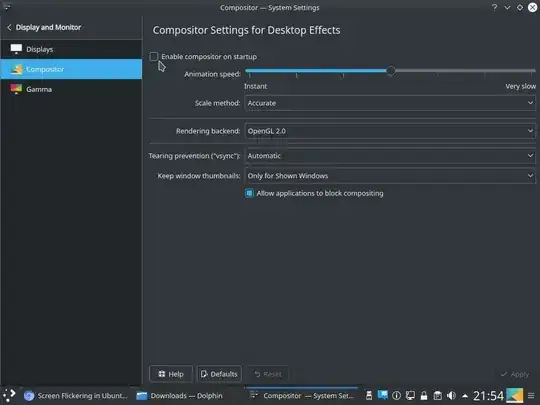Untick Allow applications to block compositing
This screenshot has width=540, height=405.
249,193
